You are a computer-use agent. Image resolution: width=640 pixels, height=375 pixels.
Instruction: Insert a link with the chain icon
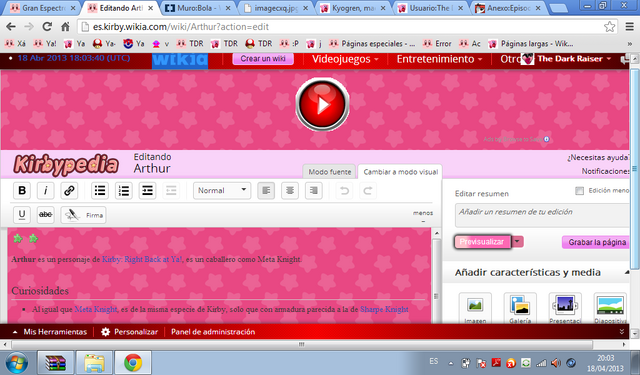(x=69, y=191)
